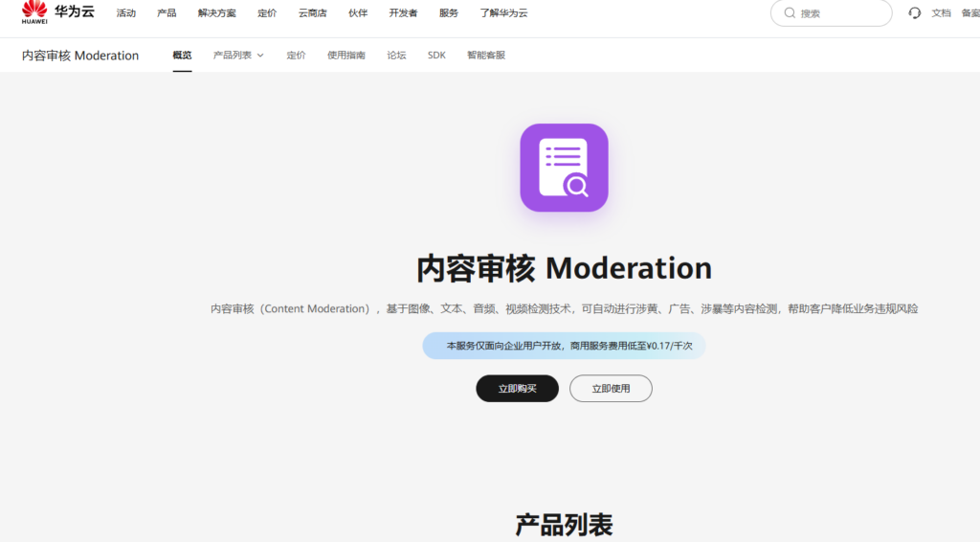Expand the 产品列表 dropdown

[238, 55]
